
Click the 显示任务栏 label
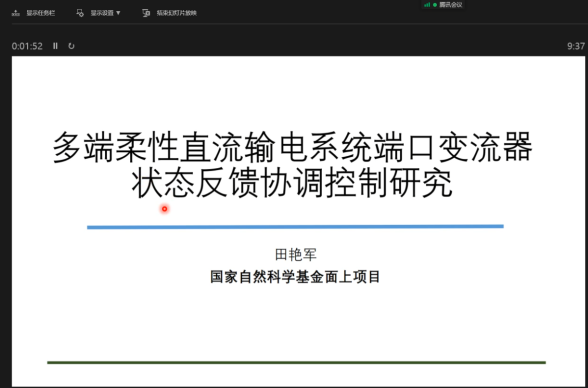tap(40, 13)
